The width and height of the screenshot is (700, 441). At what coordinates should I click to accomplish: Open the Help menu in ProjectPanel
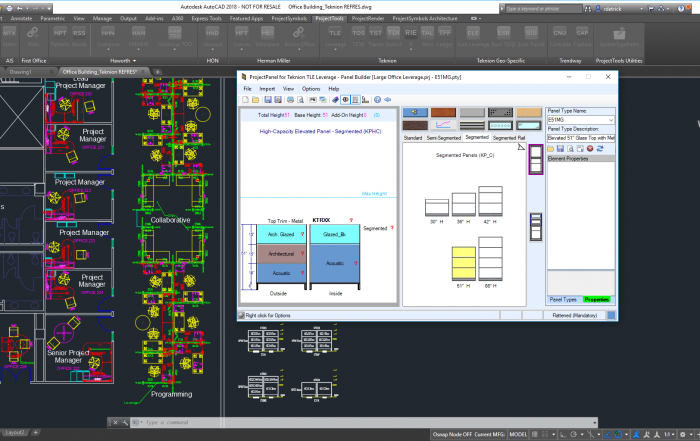tap(333, 89)
